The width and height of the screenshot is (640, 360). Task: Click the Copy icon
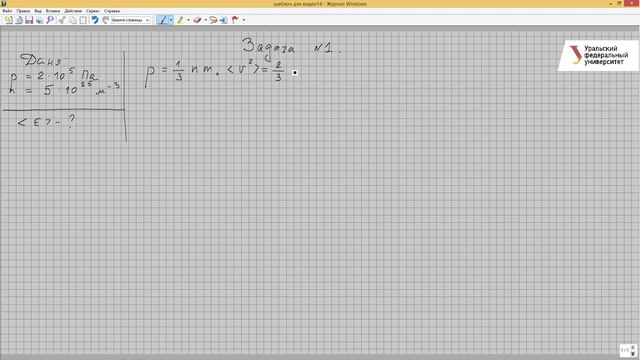73,20
